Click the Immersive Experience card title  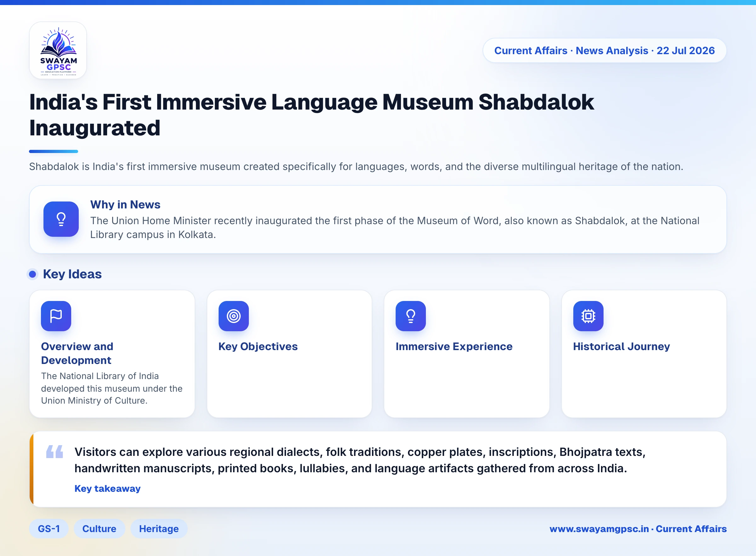(x=454, y=346)
